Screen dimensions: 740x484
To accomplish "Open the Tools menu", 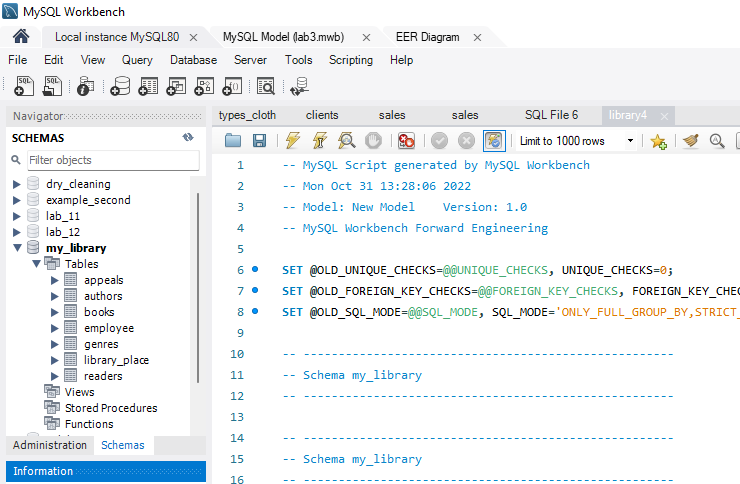I will [x=298, y=60].
